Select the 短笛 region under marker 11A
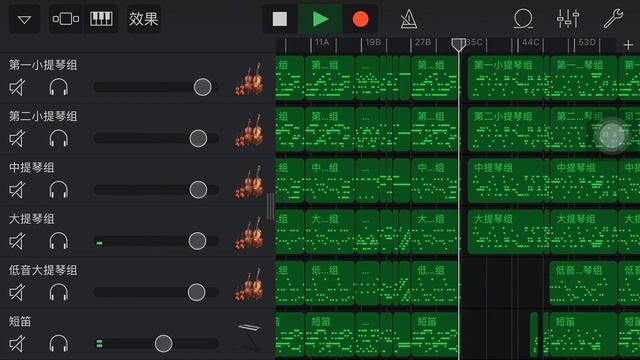Screen dimensions: 640x360 (330, 335)
